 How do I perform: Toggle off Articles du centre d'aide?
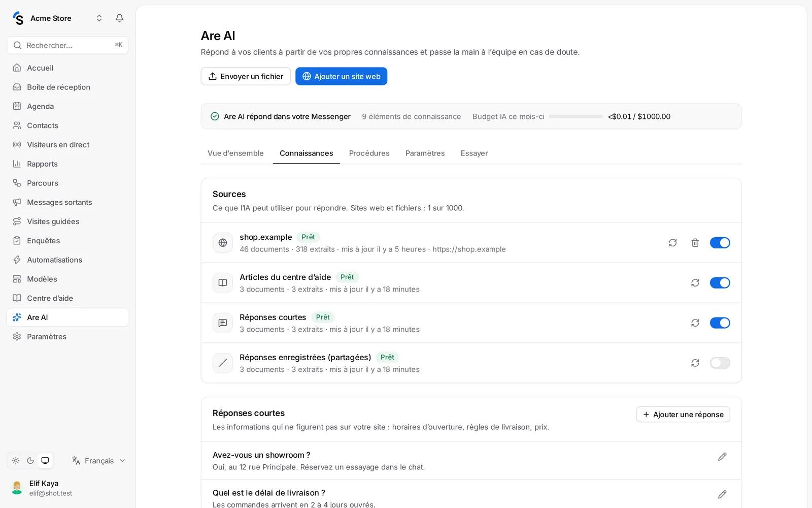coord(720,283)
